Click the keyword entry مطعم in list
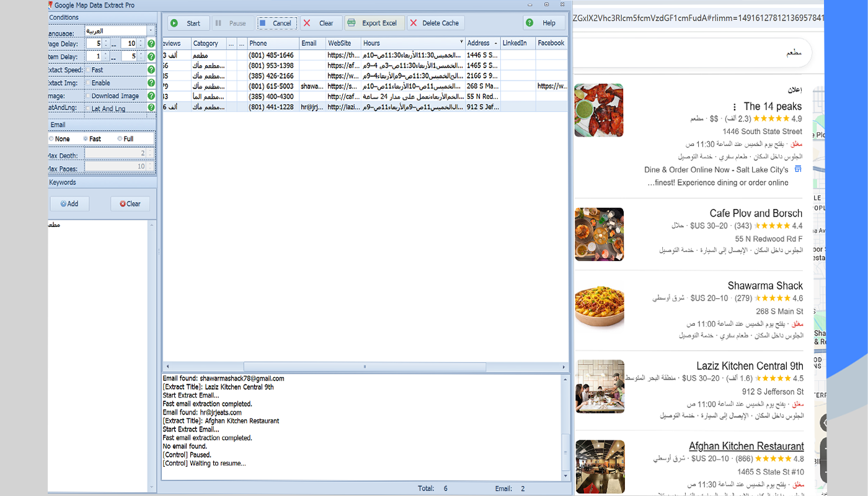The height and width of the screenshot is (496, 868). click(54, 225)
